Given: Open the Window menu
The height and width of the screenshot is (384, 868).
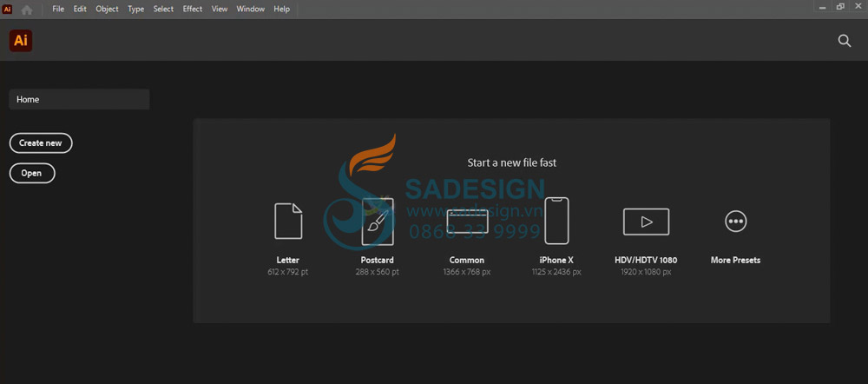Looking at the screenshot, I should (x=250, y=9).
